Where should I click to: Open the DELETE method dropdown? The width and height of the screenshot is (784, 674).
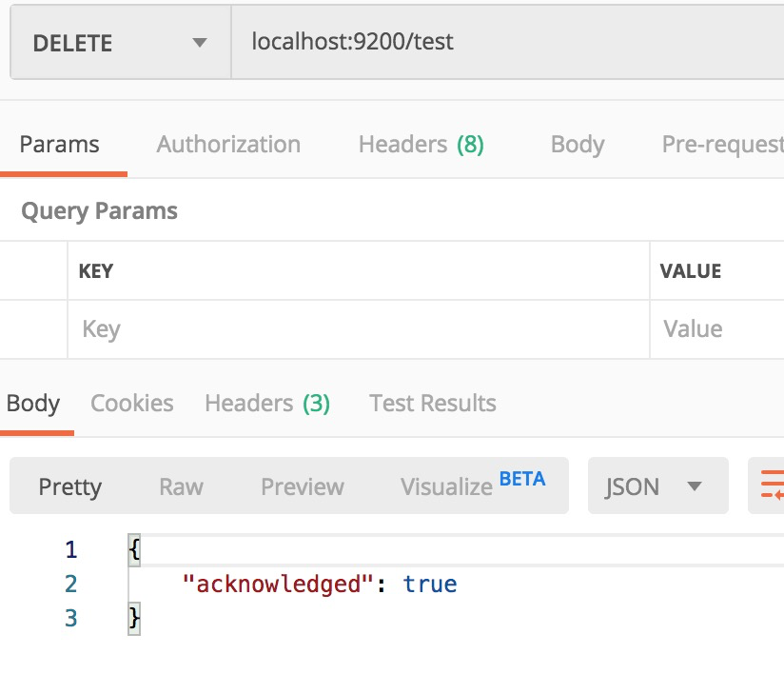(x=120, y=44)
